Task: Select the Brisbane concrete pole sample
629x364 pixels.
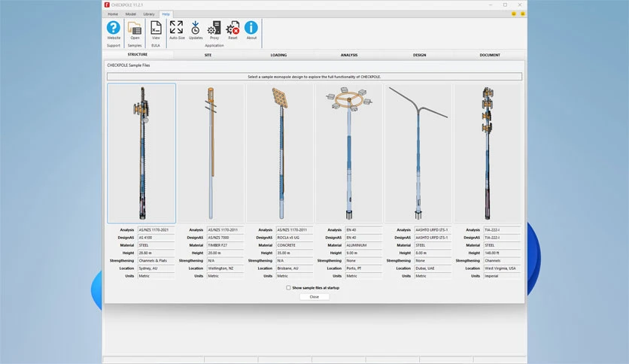Action: pos(280,153)
